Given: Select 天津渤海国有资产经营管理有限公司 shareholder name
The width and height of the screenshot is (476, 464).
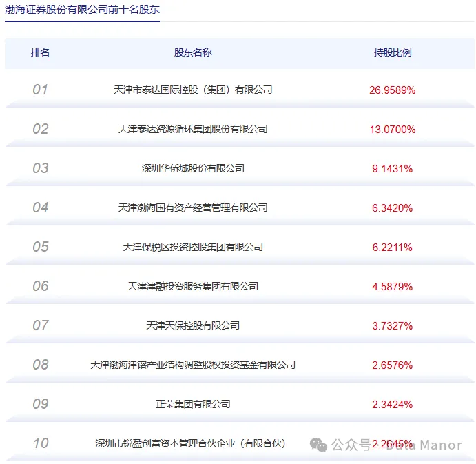Looking at the screenshot, I should coord(193,208).
